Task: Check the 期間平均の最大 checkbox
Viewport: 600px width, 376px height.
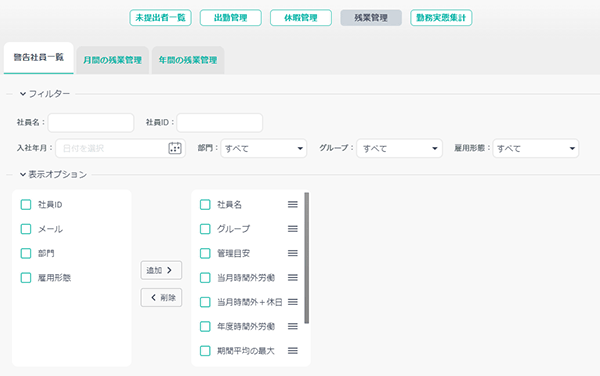Action: coord(205,351)
